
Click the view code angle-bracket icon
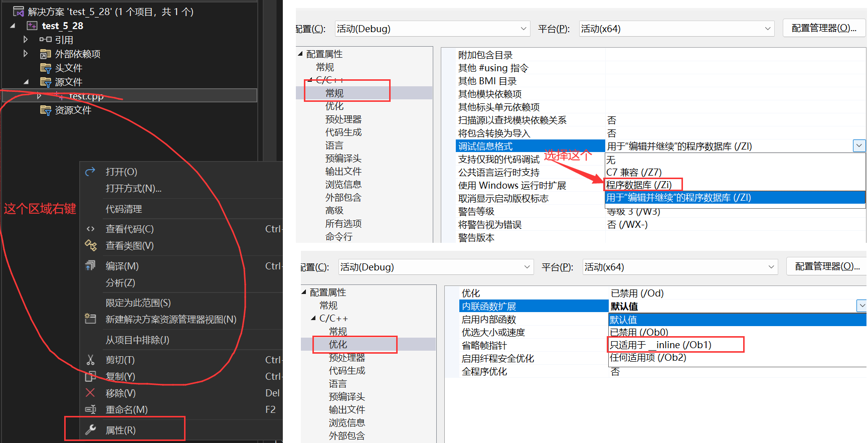pyautogui.click(x=90, y=229)
